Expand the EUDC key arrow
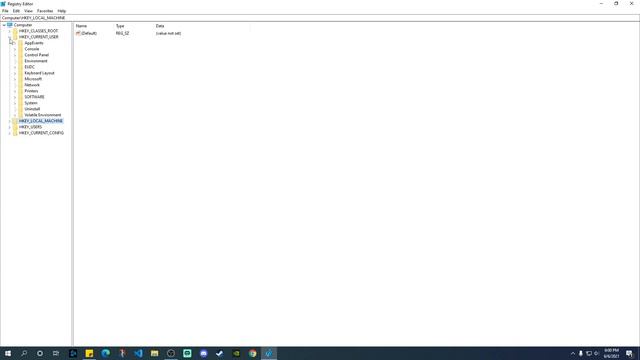This screenshot has height=360, width=640. 16,67
